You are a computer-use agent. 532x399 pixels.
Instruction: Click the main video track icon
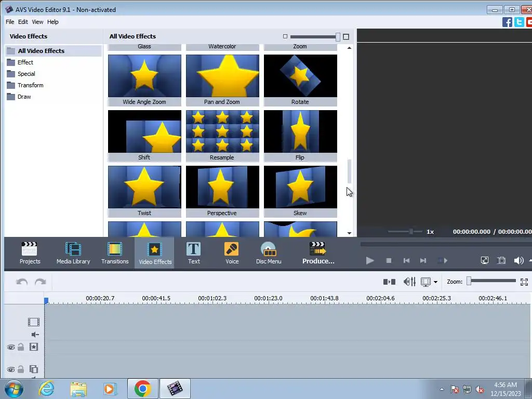34,322
